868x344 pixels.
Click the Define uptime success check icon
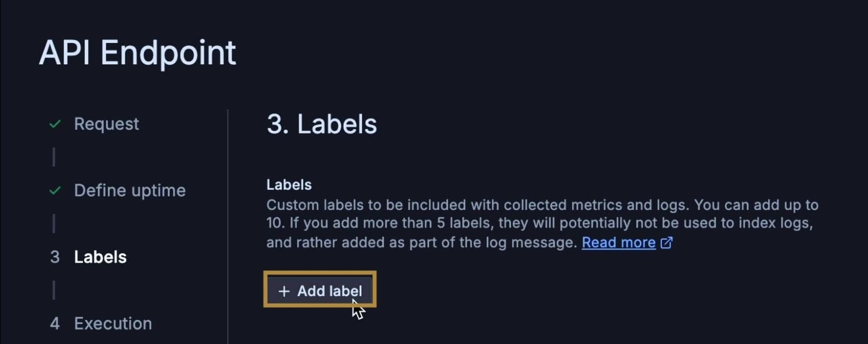click(x=55, y=191)
